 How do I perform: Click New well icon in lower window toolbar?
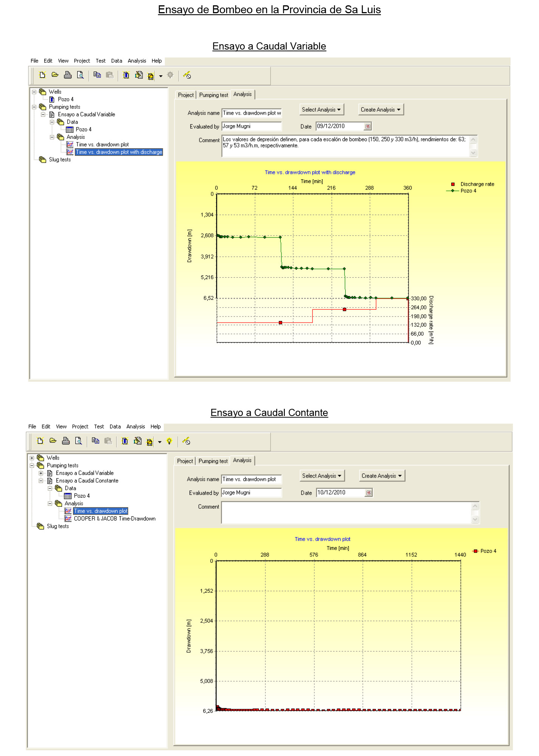coord(125,441)
